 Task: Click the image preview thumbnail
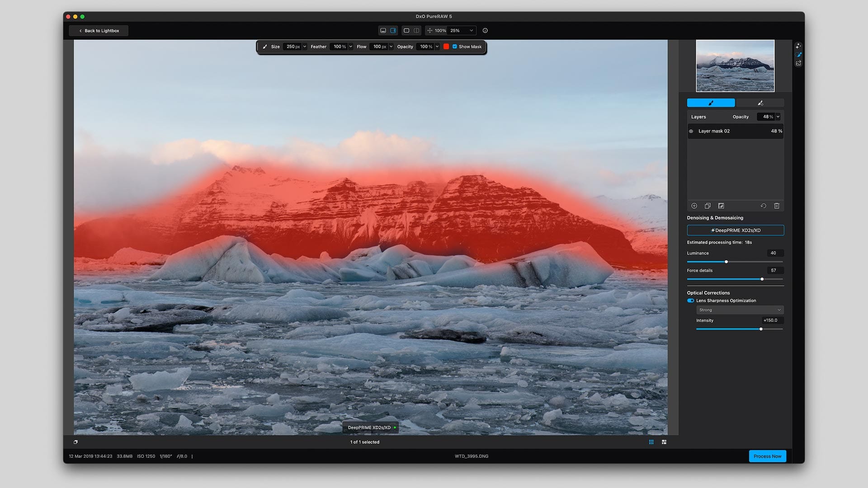tap(735, 66)
